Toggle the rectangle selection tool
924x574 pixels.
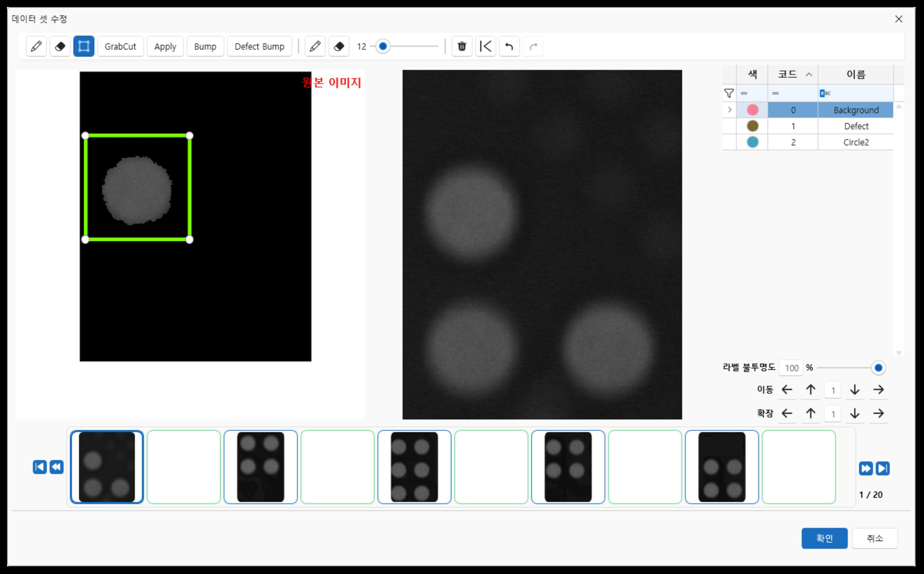[84, 46]
